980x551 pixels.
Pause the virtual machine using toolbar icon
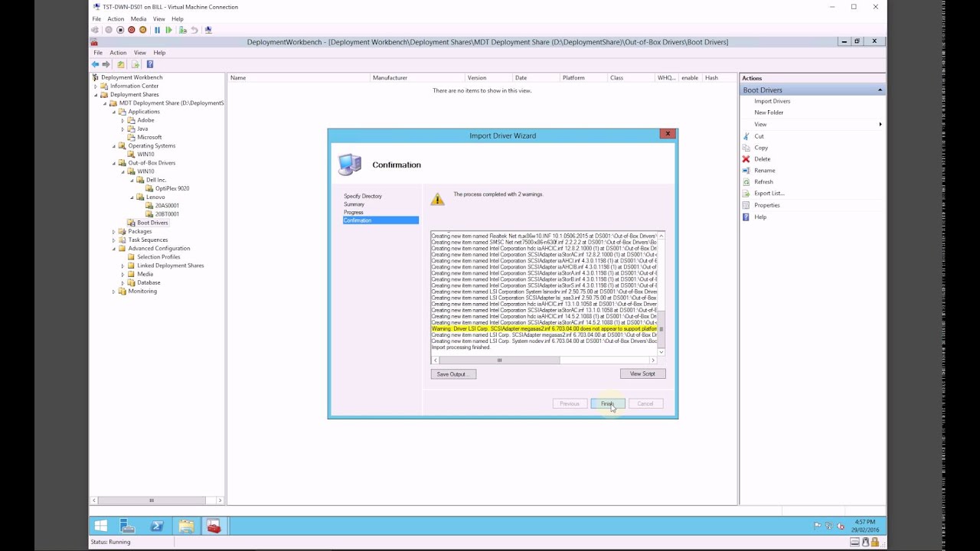point(158,30)
